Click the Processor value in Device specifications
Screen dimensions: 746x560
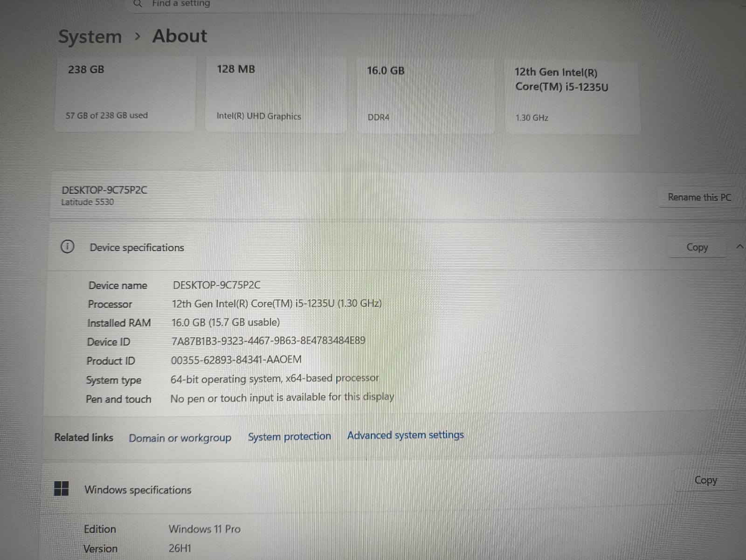(277, 304)
